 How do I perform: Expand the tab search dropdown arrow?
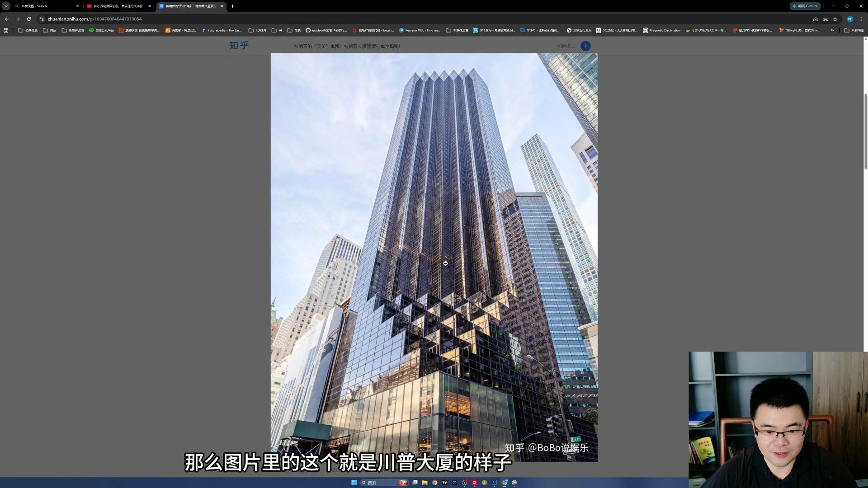(6, 6)
